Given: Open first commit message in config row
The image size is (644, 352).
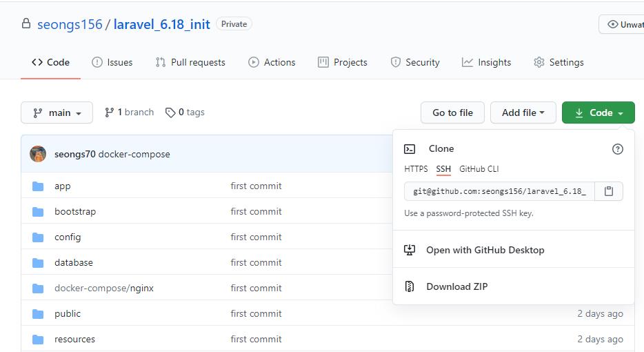Looking at the screenshot, I should pos(256,237).
